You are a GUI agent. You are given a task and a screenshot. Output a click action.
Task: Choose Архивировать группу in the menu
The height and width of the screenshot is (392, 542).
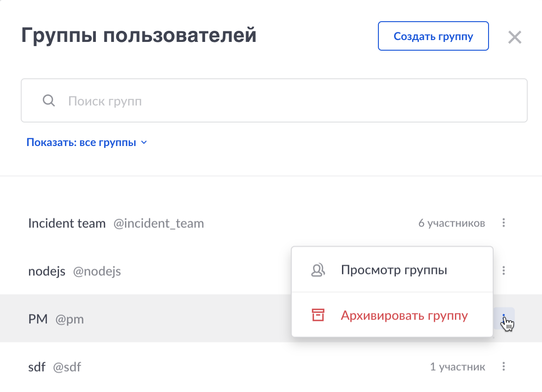tap(404, 316)
